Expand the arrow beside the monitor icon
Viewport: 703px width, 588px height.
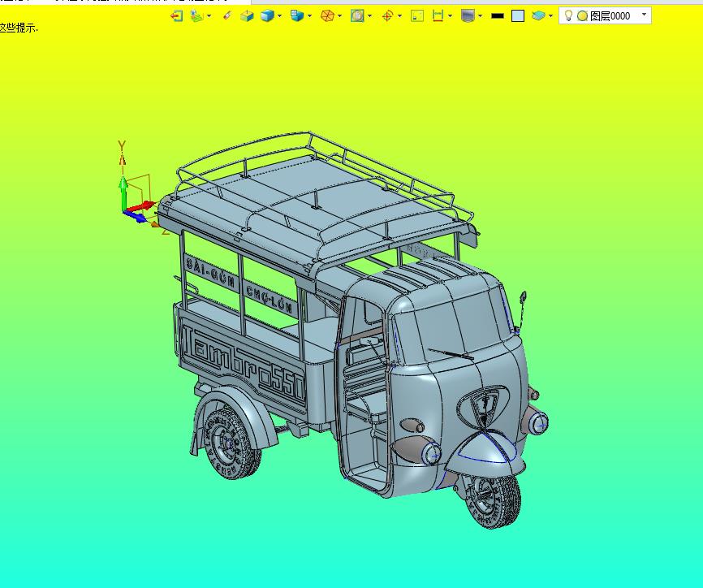pos(481,15)
